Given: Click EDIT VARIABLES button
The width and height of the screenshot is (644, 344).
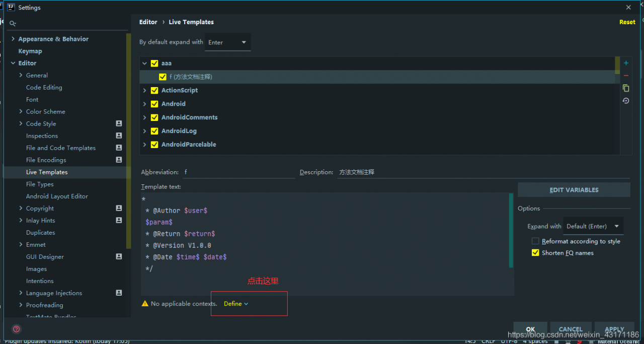Looking at the screenshot, I should click(574, 190).
